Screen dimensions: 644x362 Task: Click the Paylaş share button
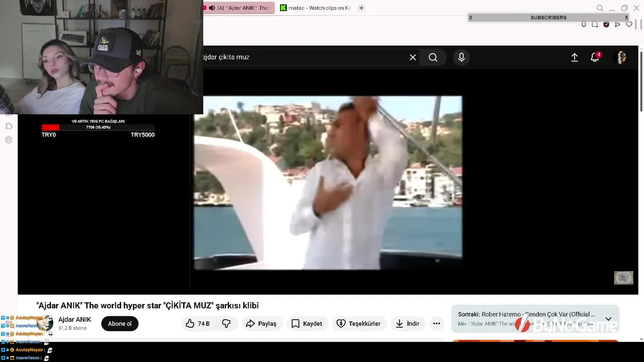261,324
